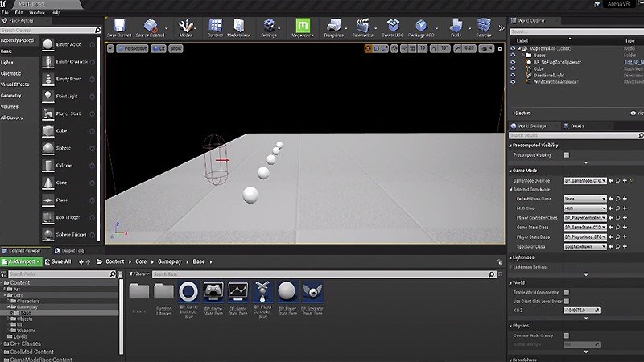This screenshot has height=362, width=644.
Task: Open the GameMode Override dropdown
Action: tap(584, 181)
